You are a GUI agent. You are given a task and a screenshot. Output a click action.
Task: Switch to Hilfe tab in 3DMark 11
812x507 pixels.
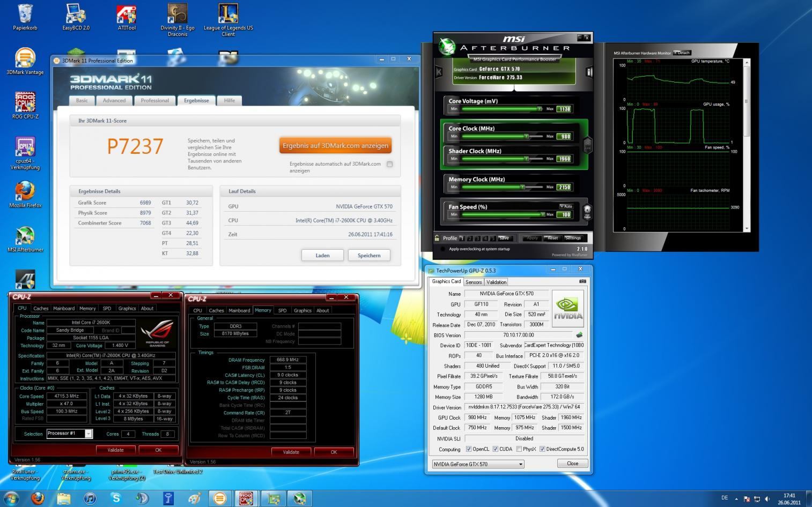[x=230, y=100]
